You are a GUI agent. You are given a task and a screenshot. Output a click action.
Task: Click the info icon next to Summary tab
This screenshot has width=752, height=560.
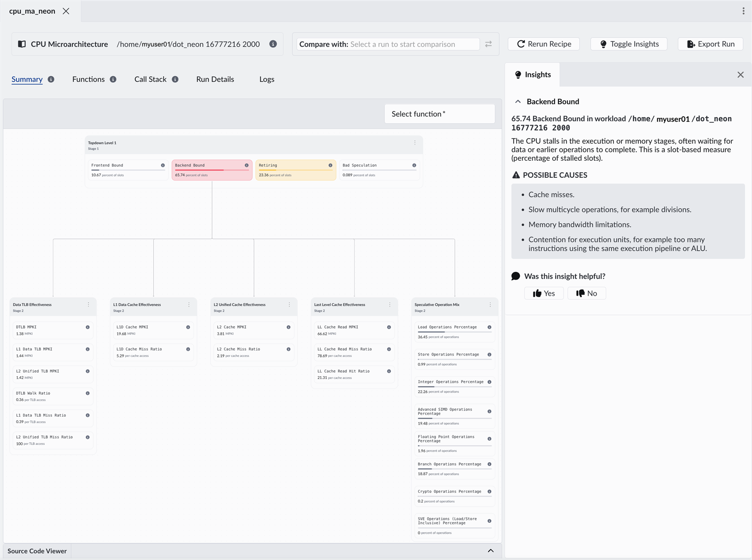(51, 79)
